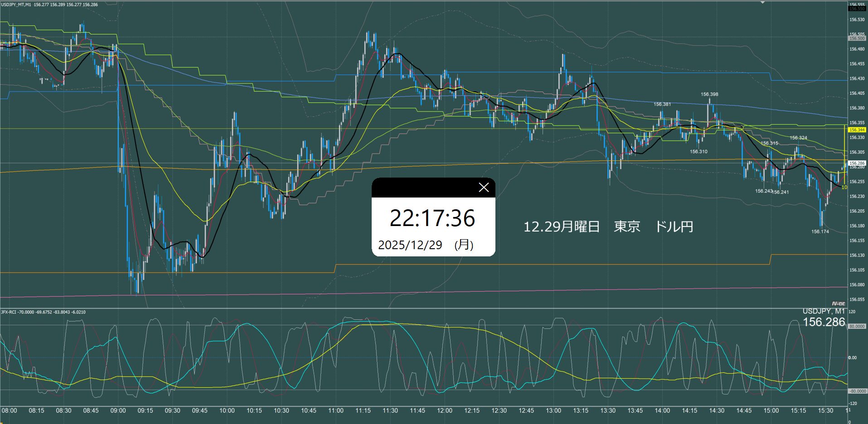Screen dimensions: 868x424
Task: Click the 12:00 time axis label
Action: pyautogui.click(x=445, y=411)
